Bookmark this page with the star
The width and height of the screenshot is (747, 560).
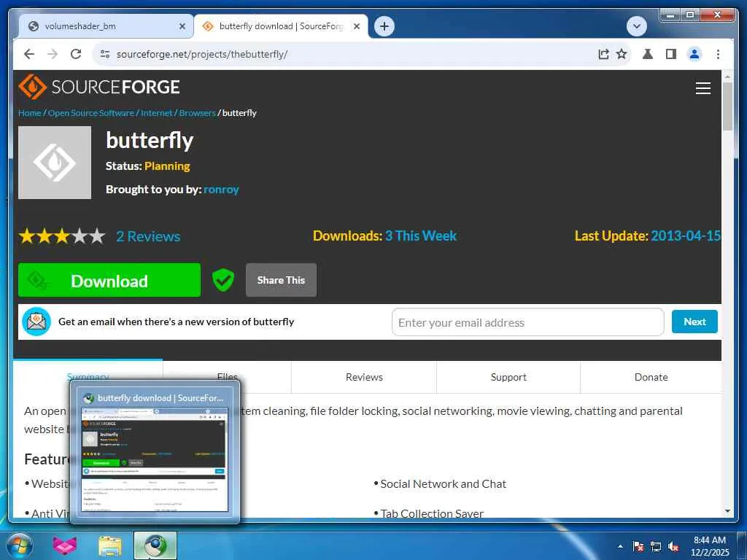622,54
